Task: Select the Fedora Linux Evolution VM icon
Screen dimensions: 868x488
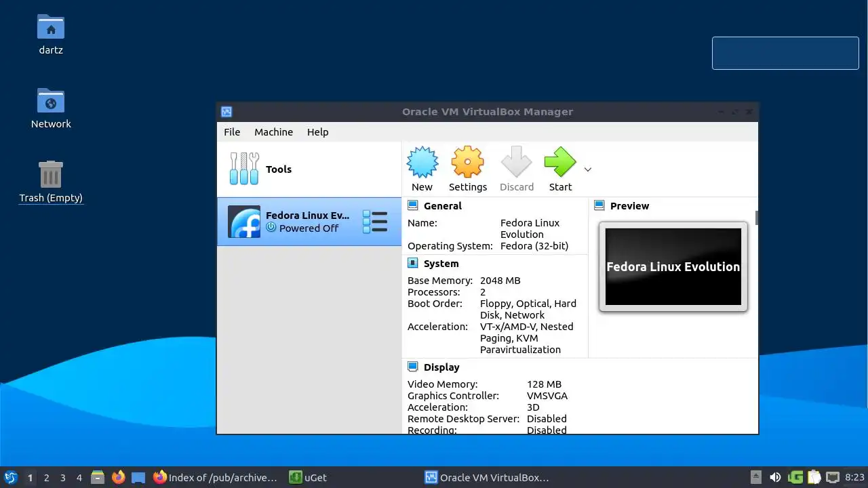Action: 244,222
